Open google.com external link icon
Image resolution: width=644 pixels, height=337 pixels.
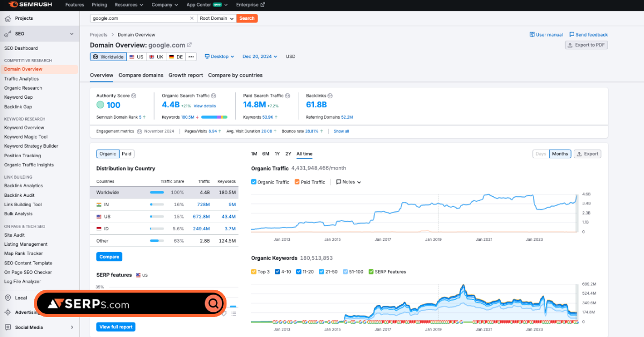[x=189, y=45]
